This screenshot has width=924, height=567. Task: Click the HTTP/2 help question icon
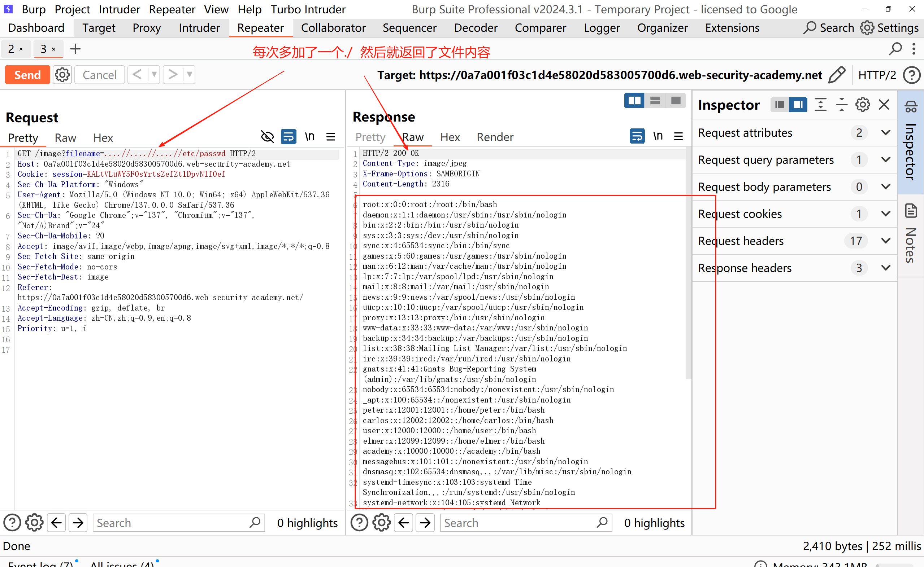(x=912, y=75)
